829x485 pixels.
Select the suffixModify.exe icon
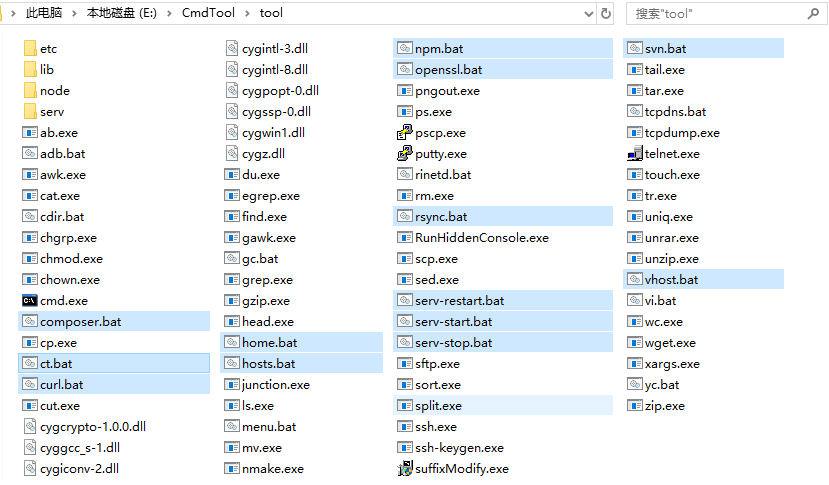click(405, 469)
